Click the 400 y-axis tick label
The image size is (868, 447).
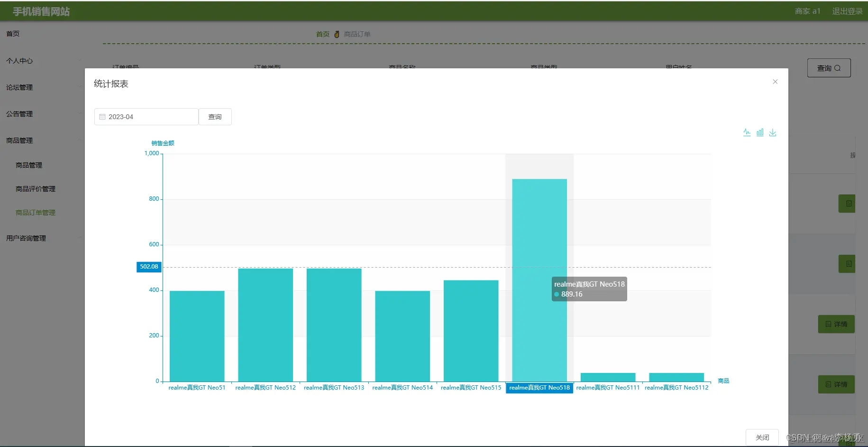[154, 290]
